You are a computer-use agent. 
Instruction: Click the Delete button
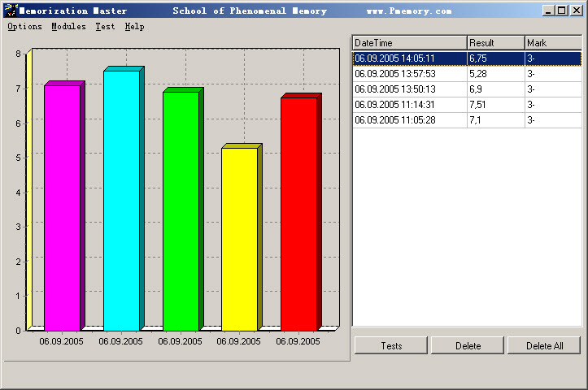(468, 345)
